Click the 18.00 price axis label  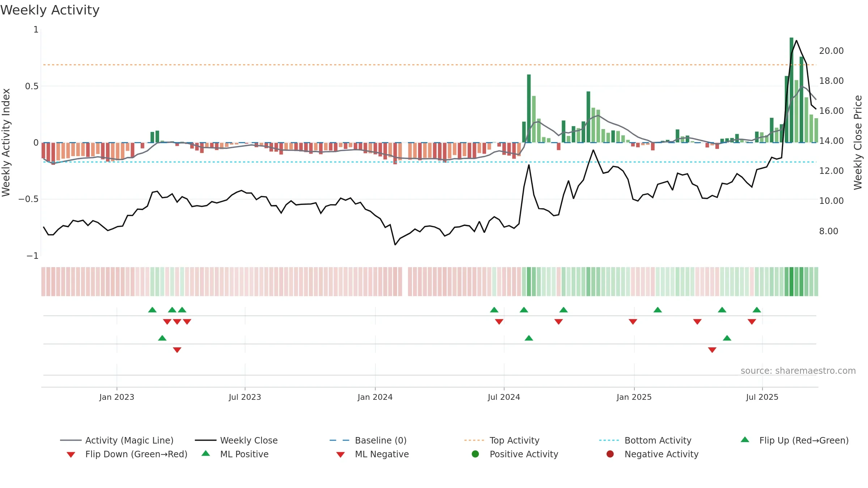831,81
